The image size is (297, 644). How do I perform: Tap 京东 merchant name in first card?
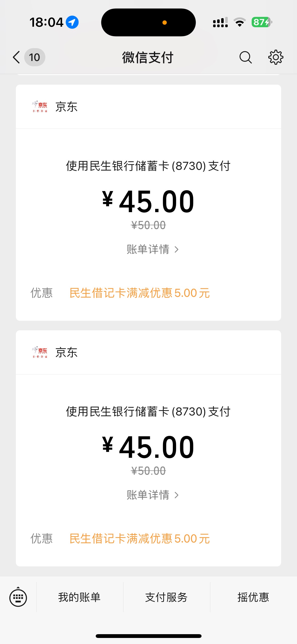pyautogui.click(x=67, y=107)
